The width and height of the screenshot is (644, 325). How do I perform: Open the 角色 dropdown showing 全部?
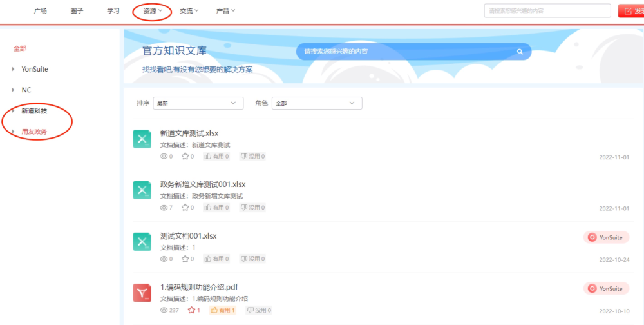(317, 103)
